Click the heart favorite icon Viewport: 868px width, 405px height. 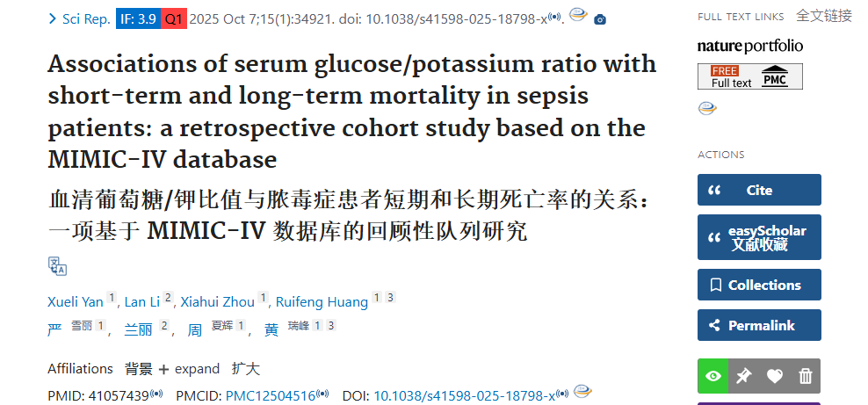[x=775, y=376]
